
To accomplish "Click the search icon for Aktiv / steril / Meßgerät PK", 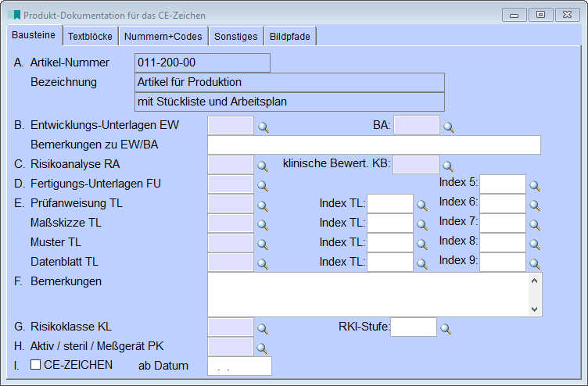I will click(x=263, y=348).
